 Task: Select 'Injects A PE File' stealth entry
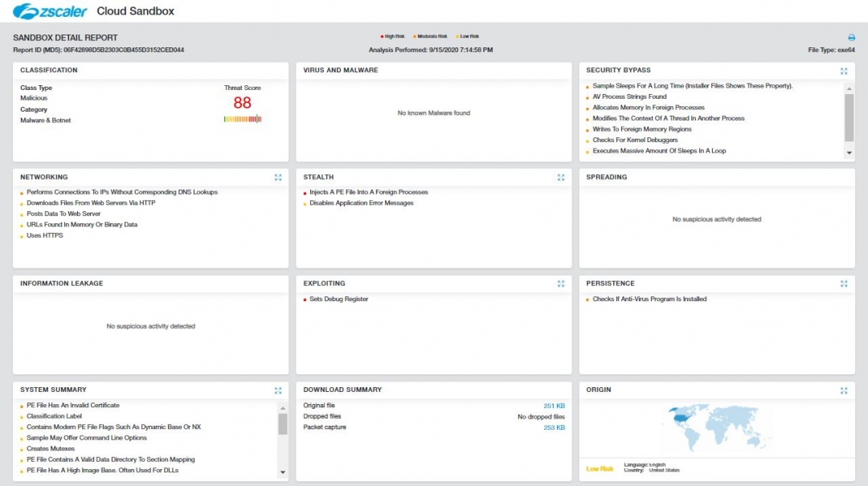click(x=368, y=193)
